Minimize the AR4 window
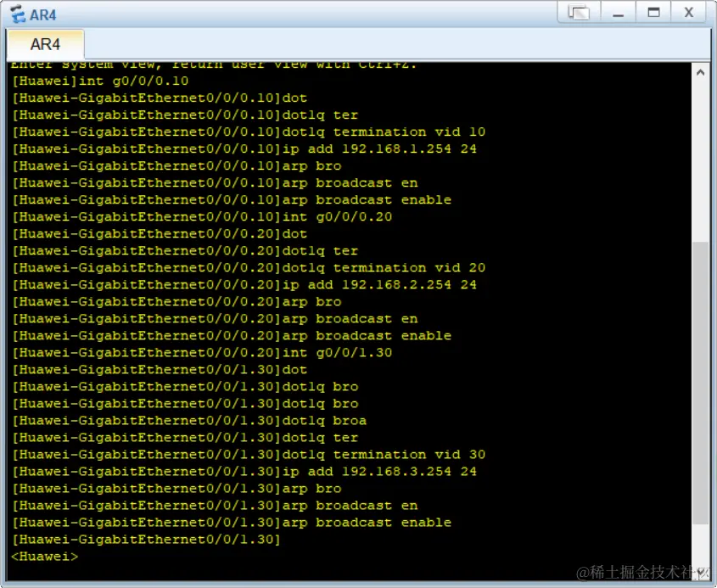This screenshot has height=588, width=717. point(619,13)
